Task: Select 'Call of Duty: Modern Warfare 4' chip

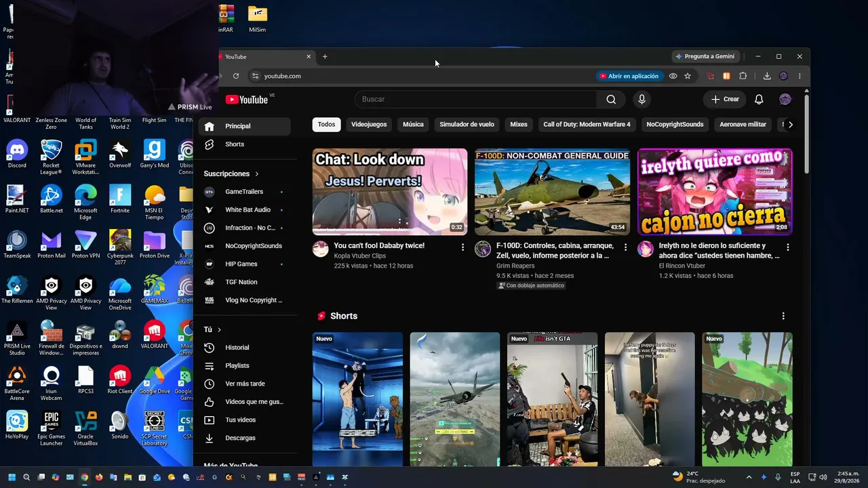Action: (587, 125)
